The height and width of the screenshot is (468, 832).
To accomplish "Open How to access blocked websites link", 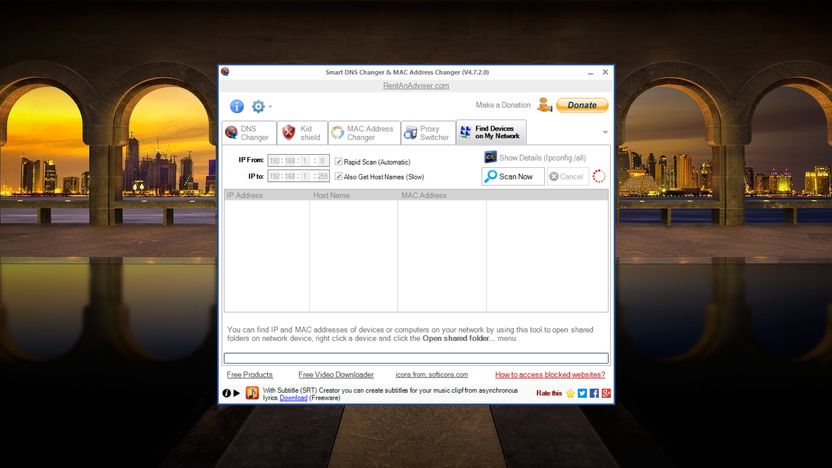I will coord(550,375).
